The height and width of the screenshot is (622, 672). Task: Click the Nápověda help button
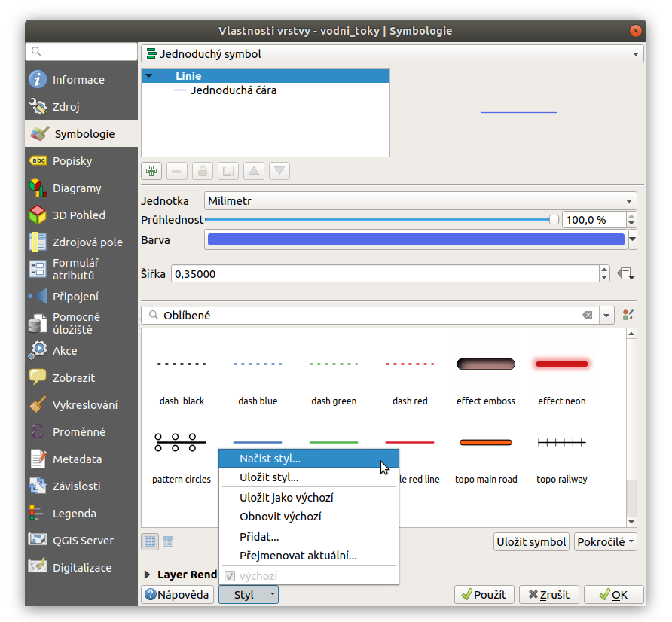pyautogui.click(x=178, y=595)
